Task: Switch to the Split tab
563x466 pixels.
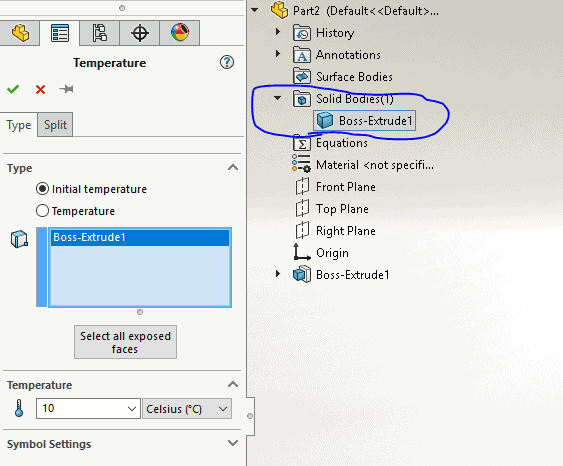Action: click(55, 125)
